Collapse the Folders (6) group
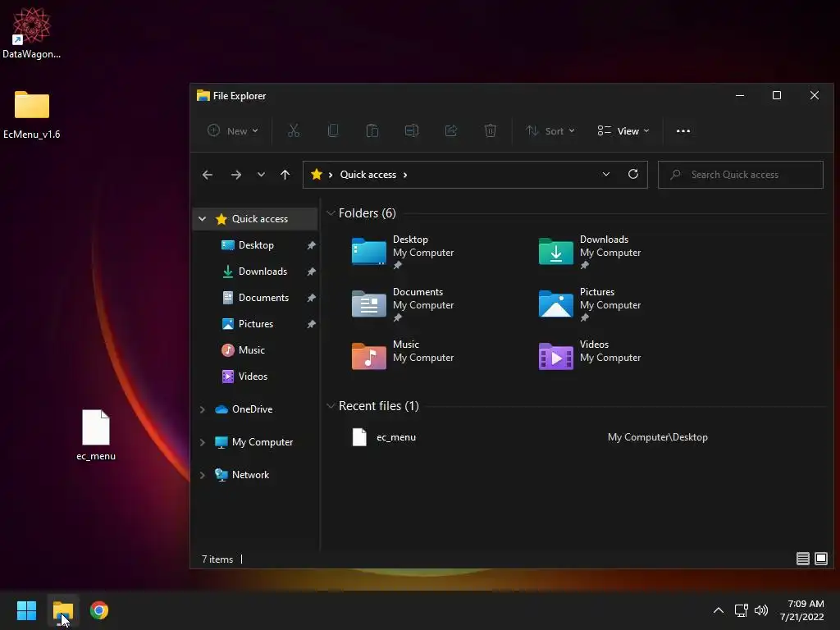The height and width of the screenshot is (630, 840). [331, 213]
